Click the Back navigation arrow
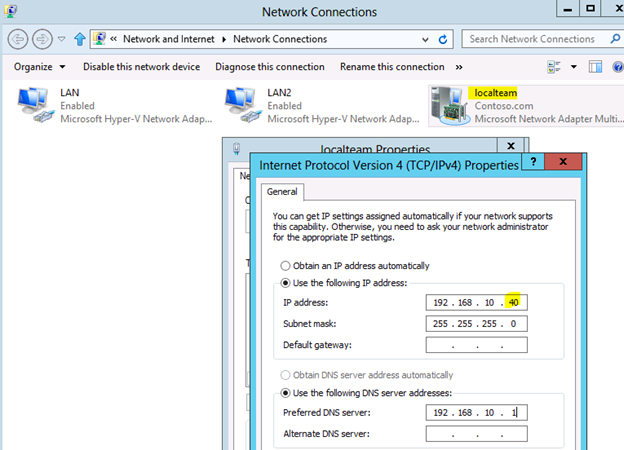This screenshot has height=450, width=624. 18,39
